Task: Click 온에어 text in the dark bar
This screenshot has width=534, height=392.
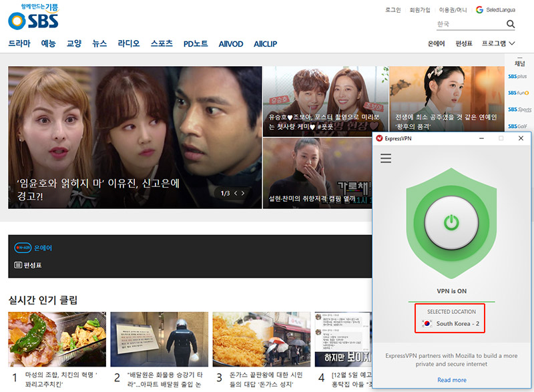Action: pos(43,248)
